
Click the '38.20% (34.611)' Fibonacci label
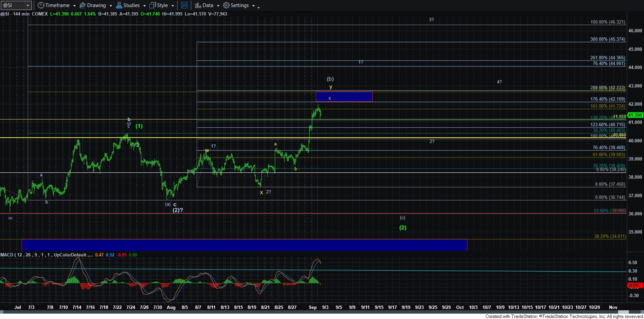point(610,237)
